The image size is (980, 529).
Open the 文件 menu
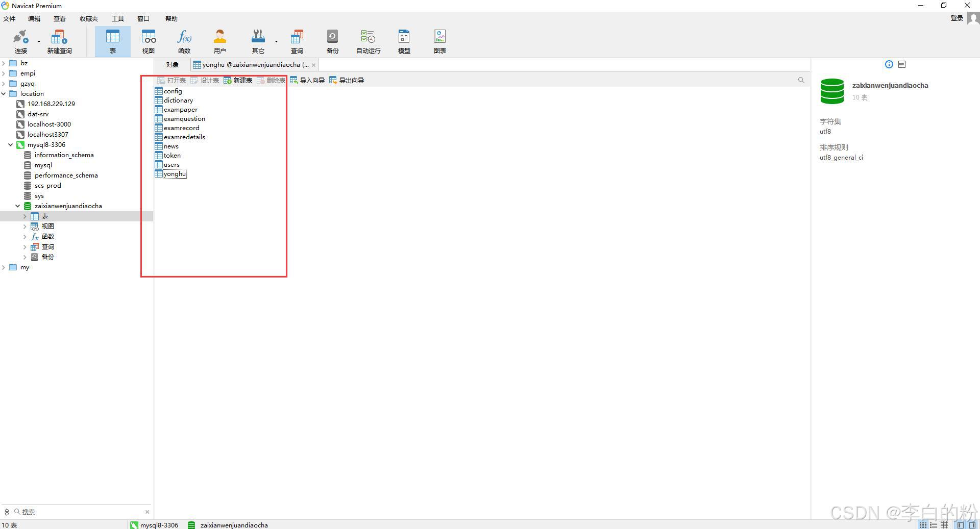(9, 19)
